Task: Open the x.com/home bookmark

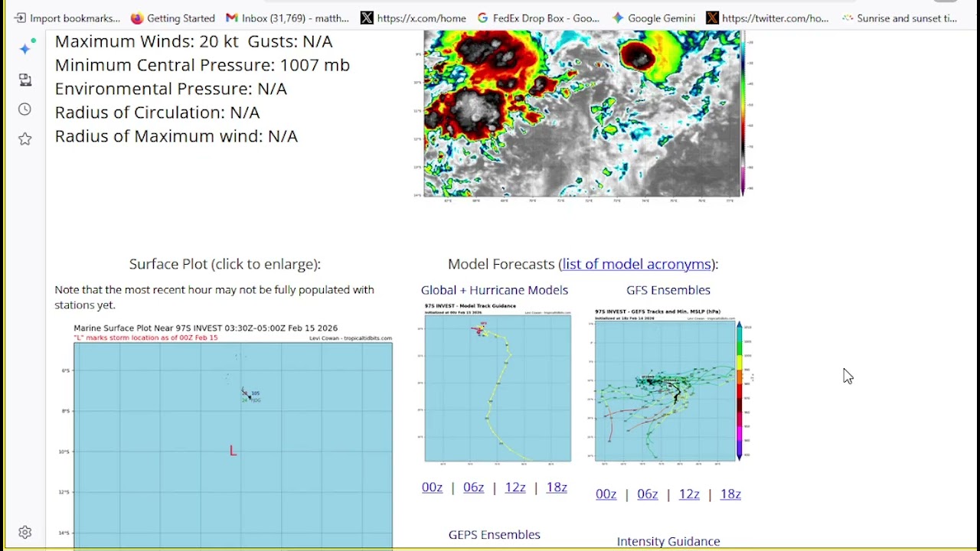Action: pyautogui.click(x=413, y=18)
